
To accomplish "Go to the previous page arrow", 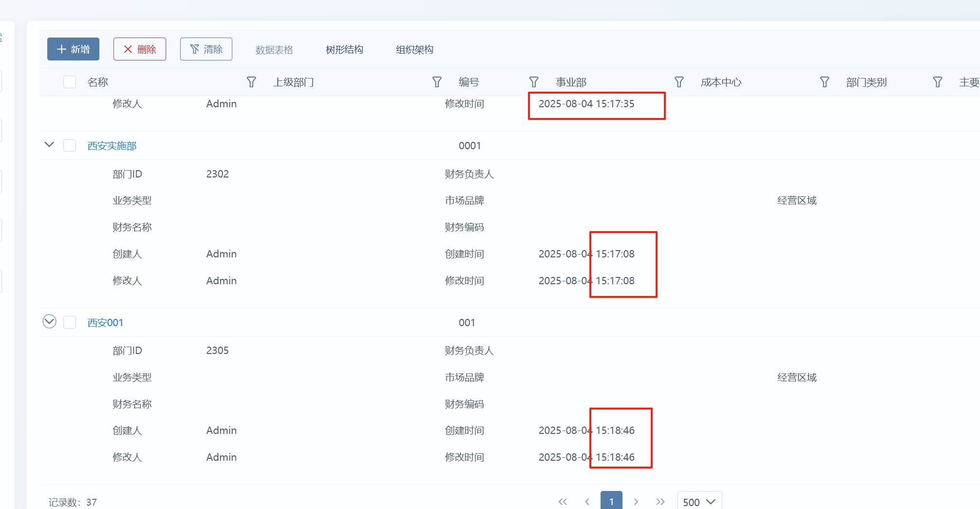I will [587, 502].
